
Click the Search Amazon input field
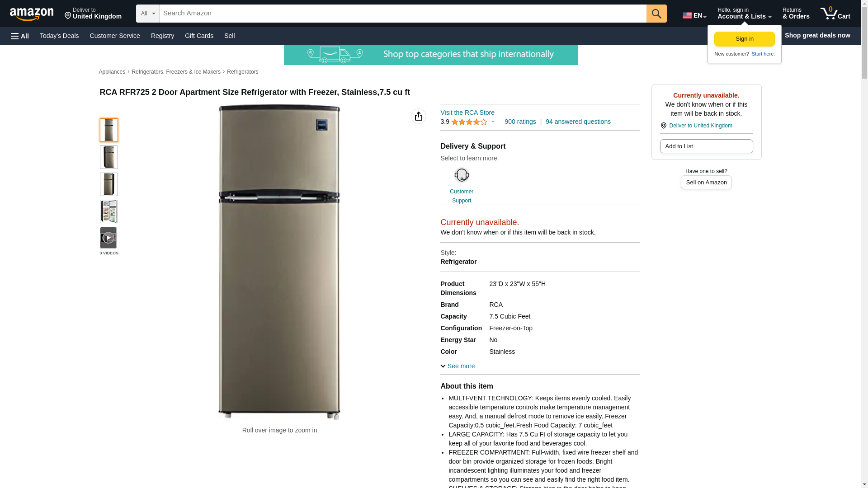click(402, 14)
